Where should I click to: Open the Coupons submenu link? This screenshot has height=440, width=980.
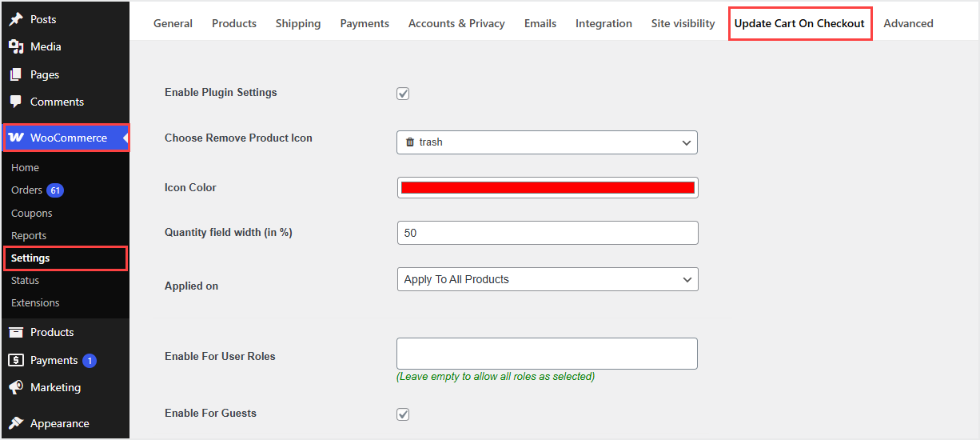point(32,214)
